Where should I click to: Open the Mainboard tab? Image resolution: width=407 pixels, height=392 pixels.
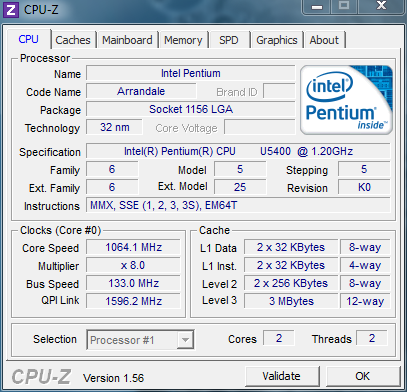pyautogui.click(x=127, y=40)
